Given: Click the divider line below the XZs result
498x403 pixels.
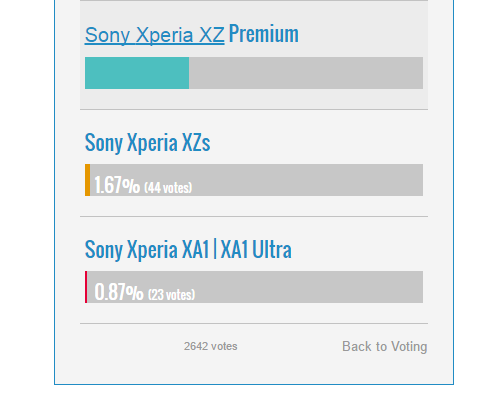Looking at the screenshot, I should pos(254,216).
